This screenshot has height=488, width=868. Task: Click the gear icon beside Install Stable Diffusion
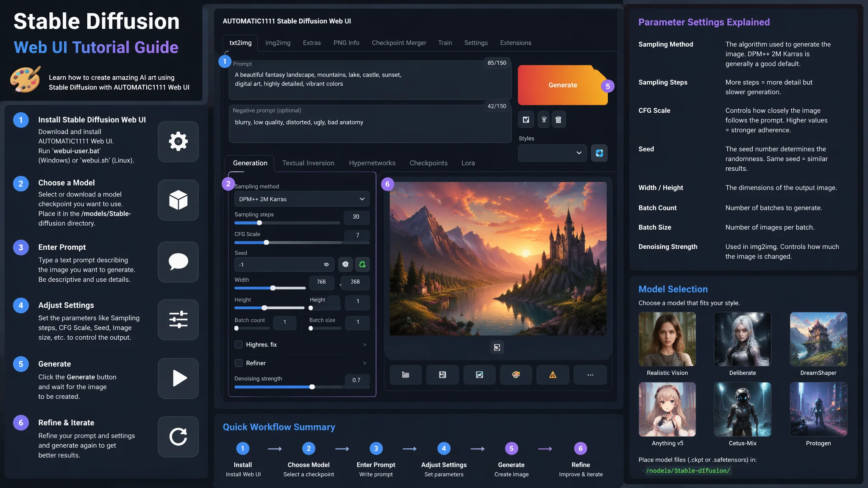tap(178, 141)
